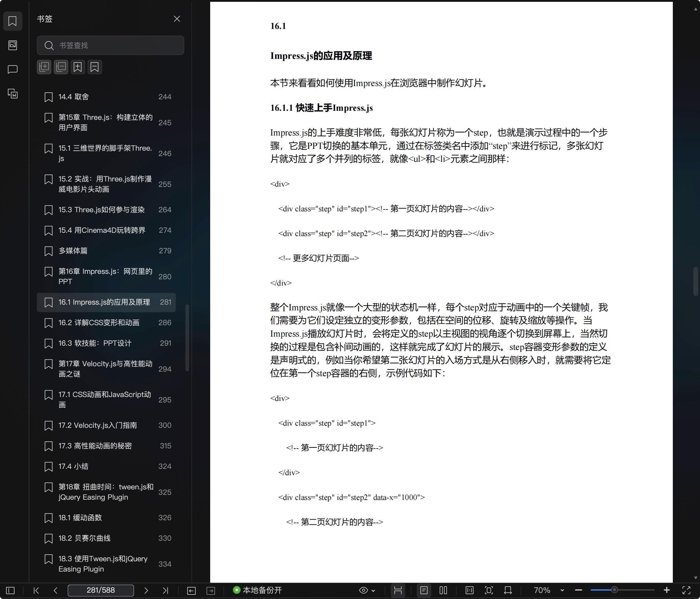Go to the next page

[146, 590]
